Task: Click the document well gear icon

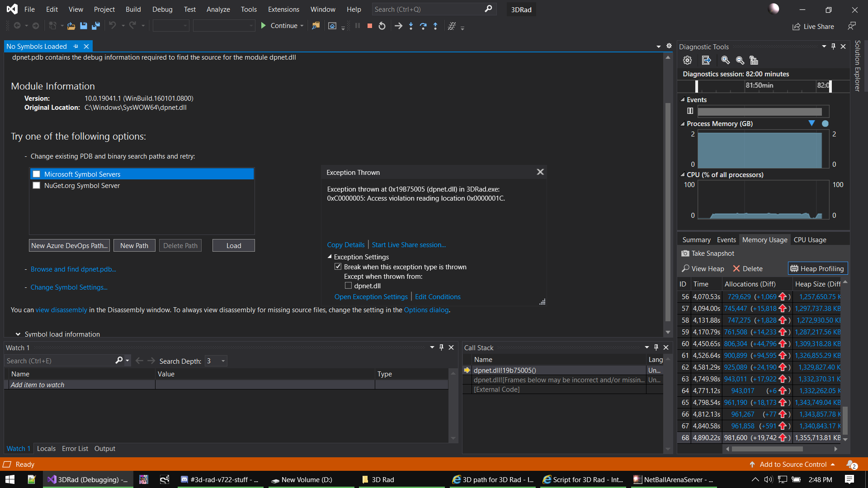Action: click(669, 46)
